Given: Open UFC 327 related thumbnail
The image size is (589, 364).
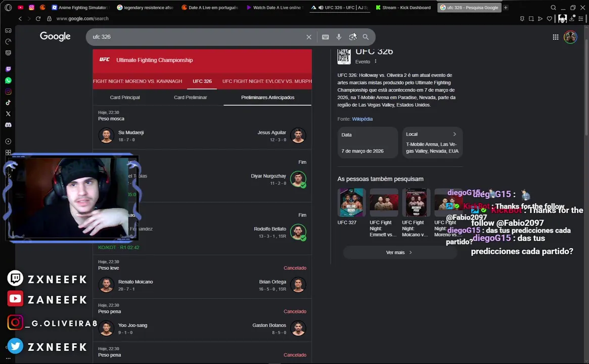Looking at the screenshot, I should pyautogui.click(x=351, y=202).
